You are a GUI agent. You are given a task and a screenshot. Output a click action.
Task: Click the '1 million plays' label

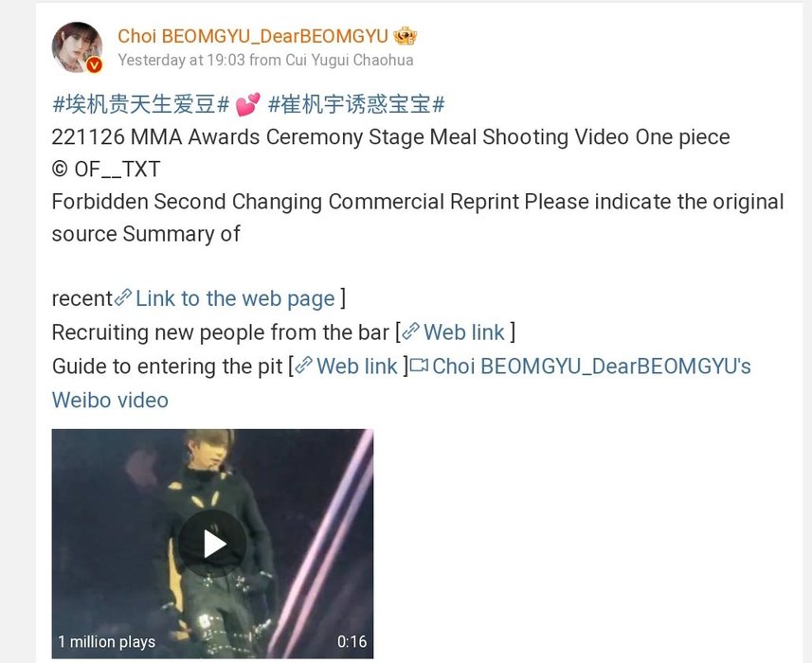pos(106,642)
